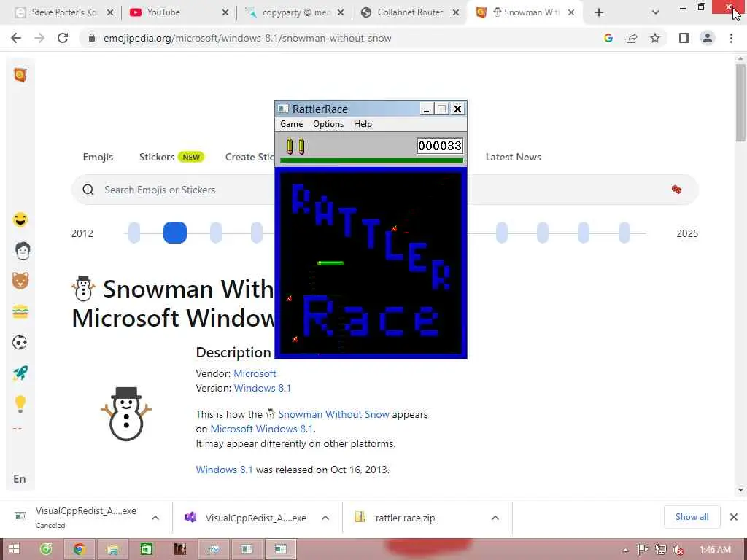Open Chrome from the taskbar
The width and height of the screenshot is (747, 560).
click(79, 549)
